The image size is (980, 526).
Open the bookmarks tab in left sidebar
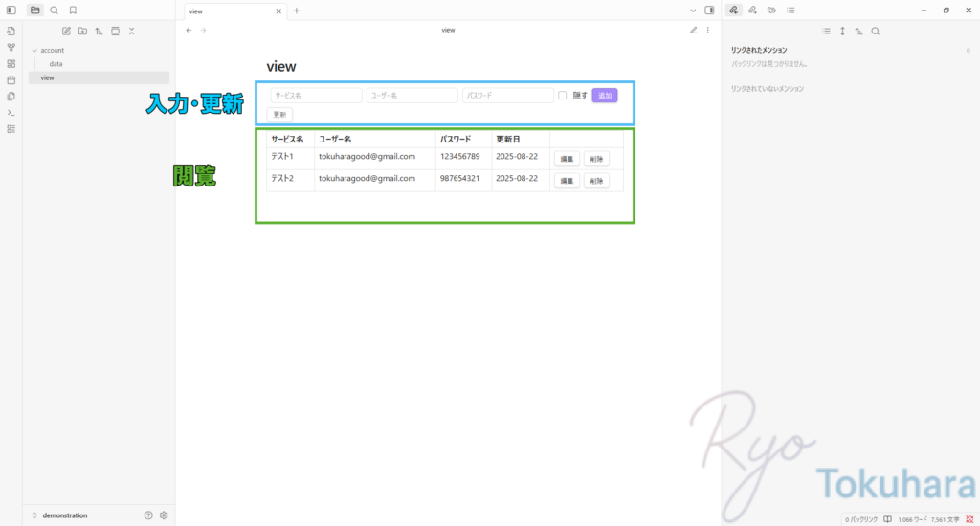click(x=73, y=11)
